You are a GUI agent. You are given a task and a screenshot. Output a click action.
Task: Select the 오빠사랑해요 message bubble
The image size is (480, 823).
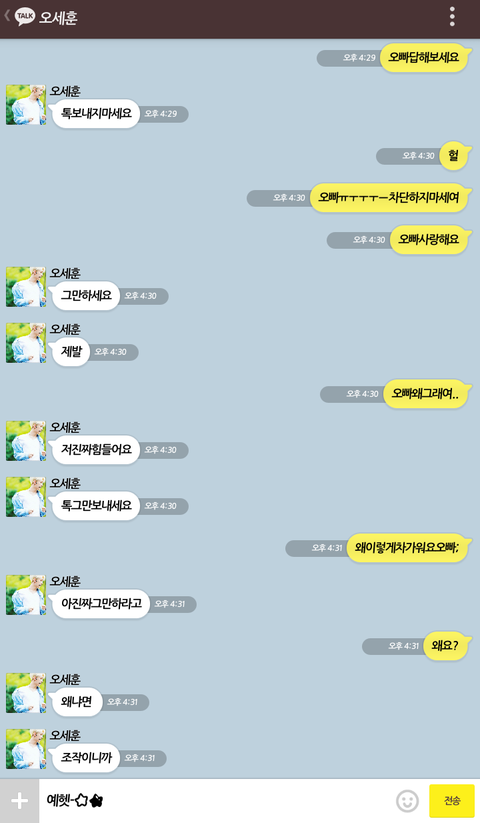428,240
